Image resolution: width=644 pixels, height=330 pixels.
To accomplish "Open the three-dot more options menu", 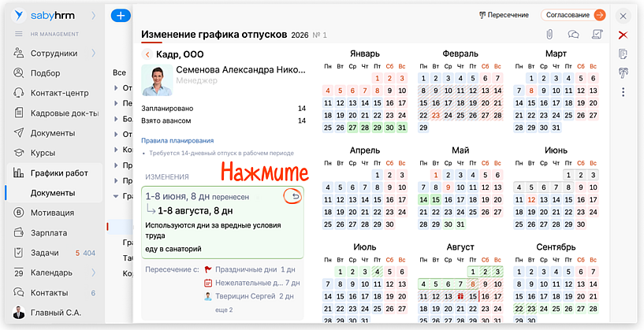I will click(x=623, y=93).
